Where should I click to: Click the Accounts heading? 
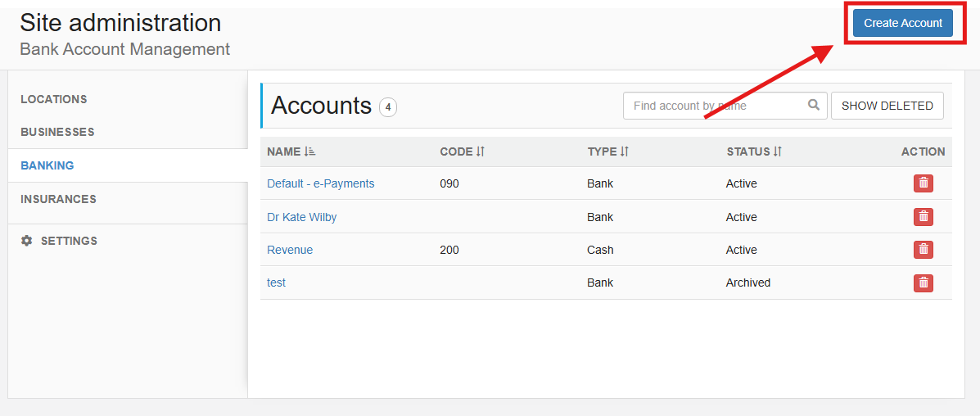pyautogui.click(x=321, y=105)
